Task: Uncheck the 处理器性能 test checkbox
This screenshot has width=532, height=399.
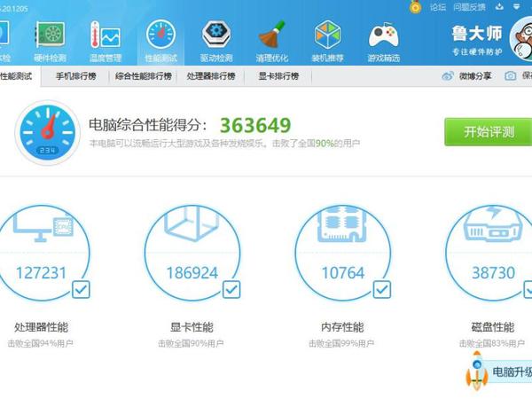Action: (81, 290)
